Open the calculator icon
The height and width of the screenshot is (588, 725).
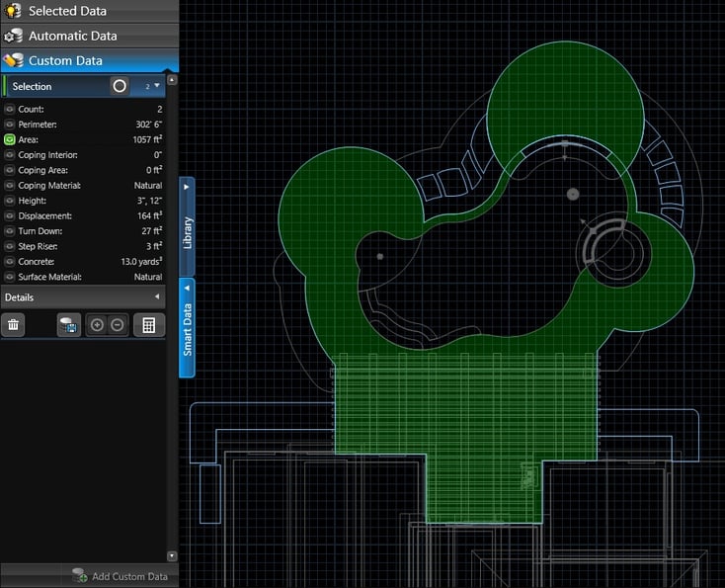(149, 325)
